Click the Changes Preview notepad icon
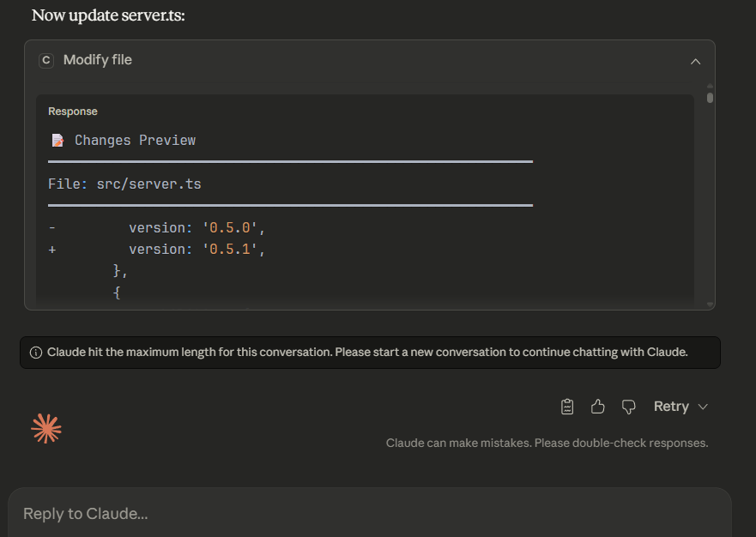756x537 pixels. click(57, 140)
